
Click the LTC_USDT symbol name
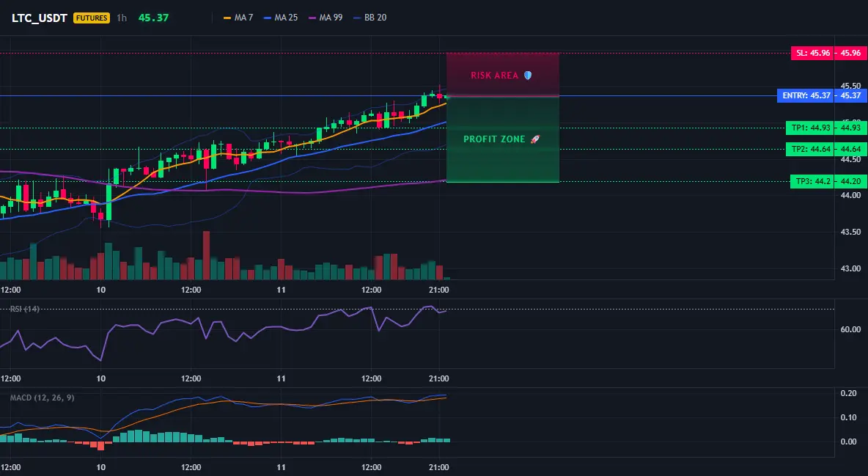click(40, 18)
